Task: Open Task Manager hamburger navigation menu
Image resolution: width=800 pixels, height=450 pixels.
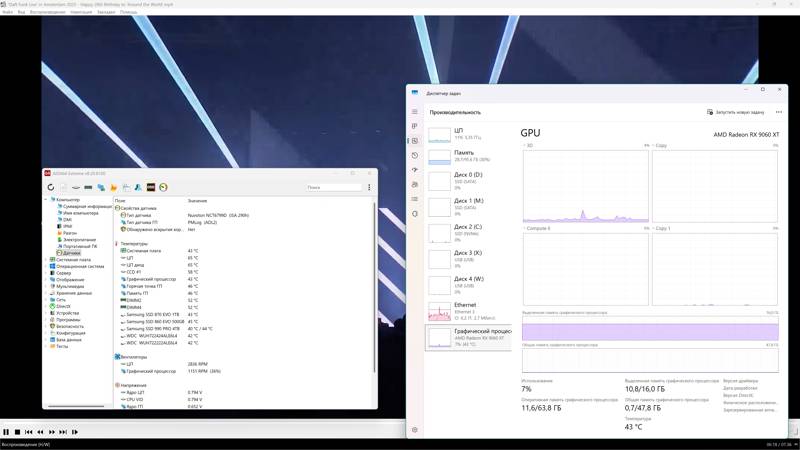Action: point(415,112)
